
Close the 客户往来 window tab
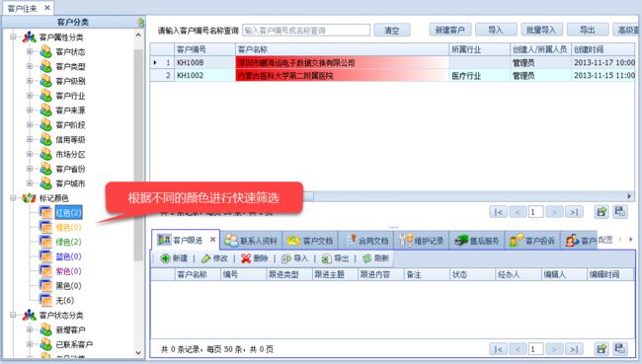47,8
